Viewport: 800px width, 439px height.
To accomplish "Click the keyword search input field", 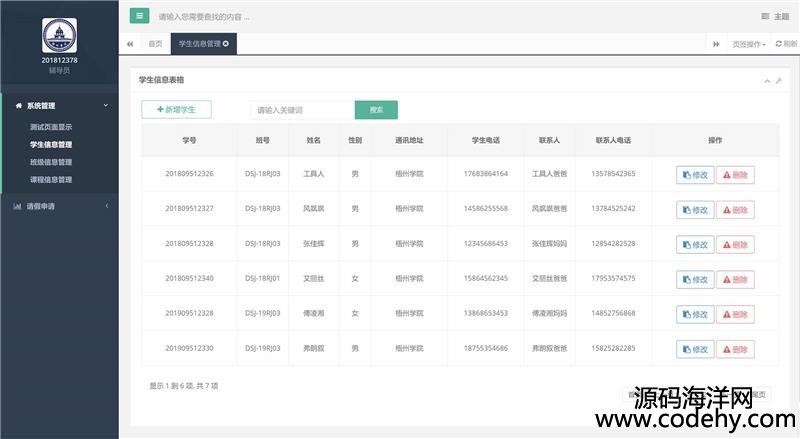I will pos(302,110).
